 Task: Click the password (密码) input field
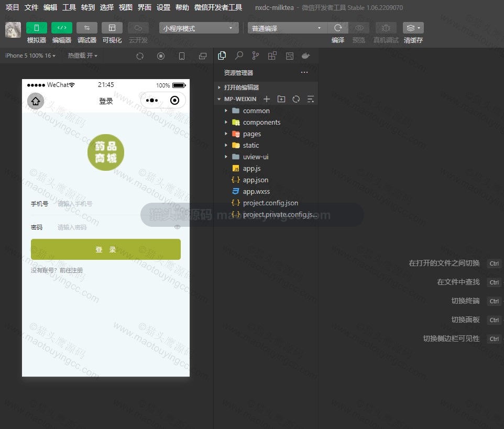click(115, 227)
